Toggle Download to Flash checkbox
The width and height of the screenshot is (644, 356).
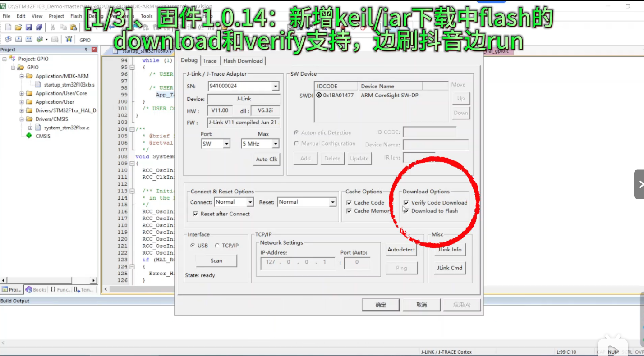[406, 211]
